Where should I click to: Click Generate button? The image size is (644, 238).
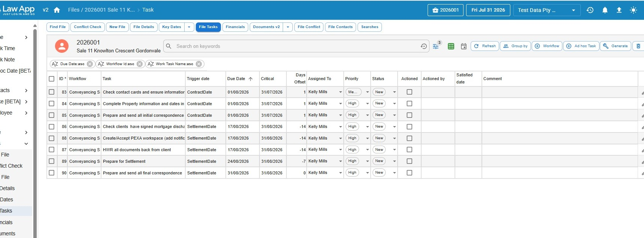click(615, 46)
